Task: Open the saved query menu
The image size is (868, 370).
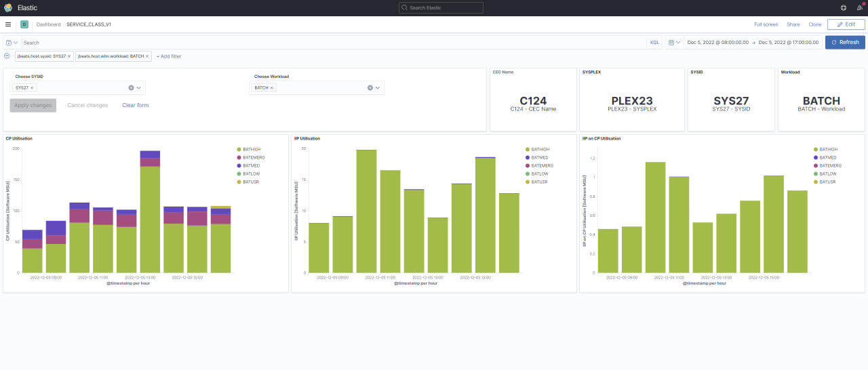Action: (12, 43)
